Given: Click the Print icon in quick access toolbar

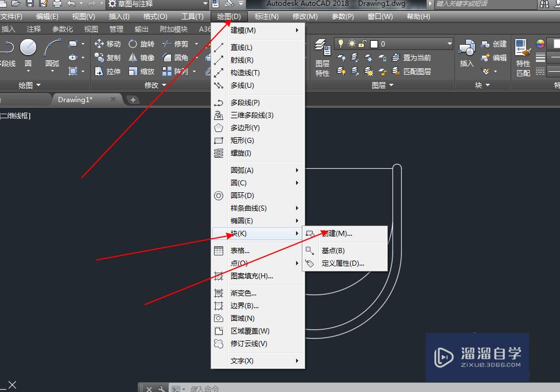Looking at the screenshot, I should pyautogui.click(x=57, y=4).
